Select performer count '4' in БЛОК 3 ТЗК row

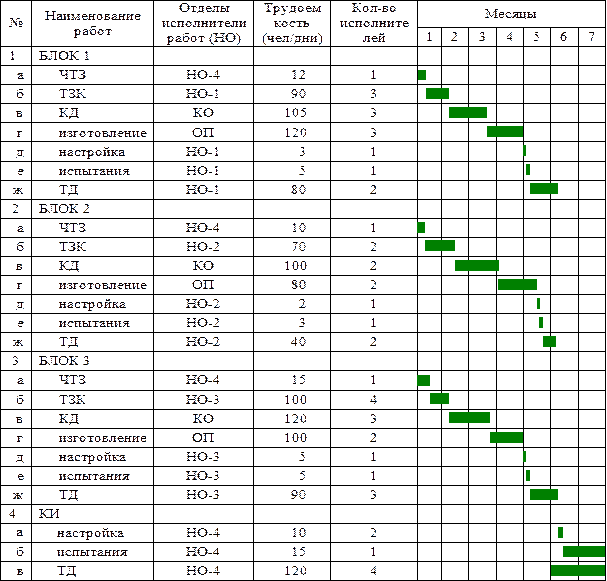(374, 400)
